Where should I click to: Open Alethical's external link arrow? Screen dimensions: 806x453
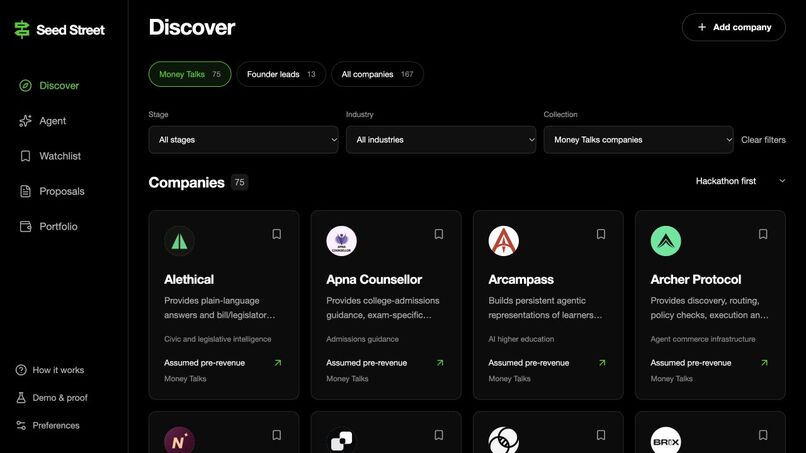tap(278, 363)
